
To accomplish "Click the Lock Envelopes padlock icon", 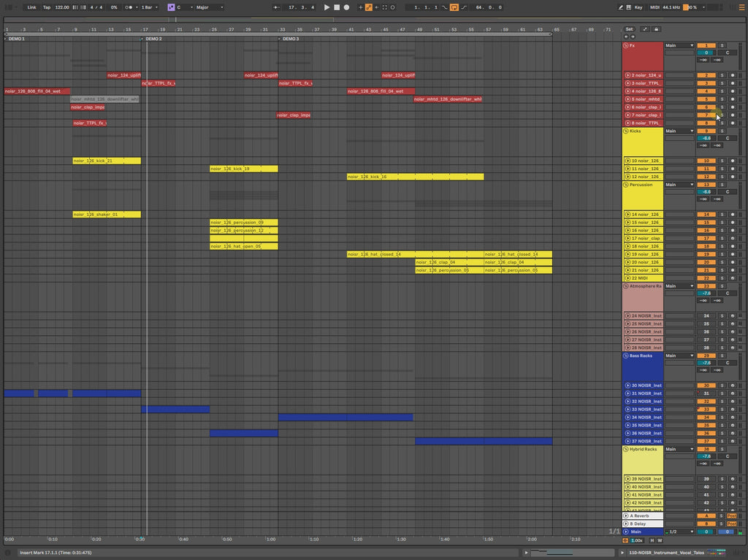I will (656, 29).
